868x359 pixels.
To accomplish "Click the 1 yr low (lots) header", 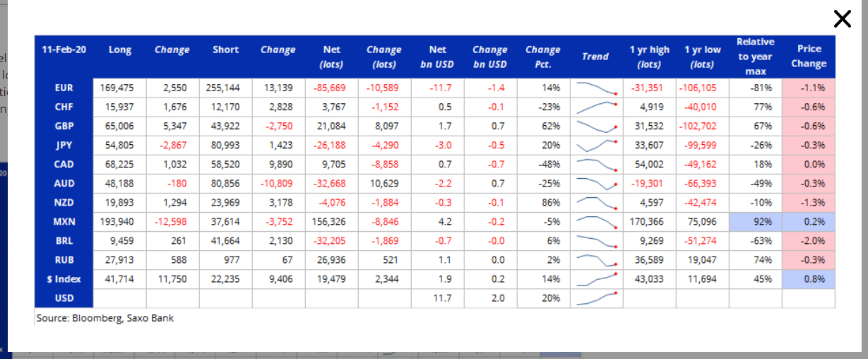I will 703,57.
